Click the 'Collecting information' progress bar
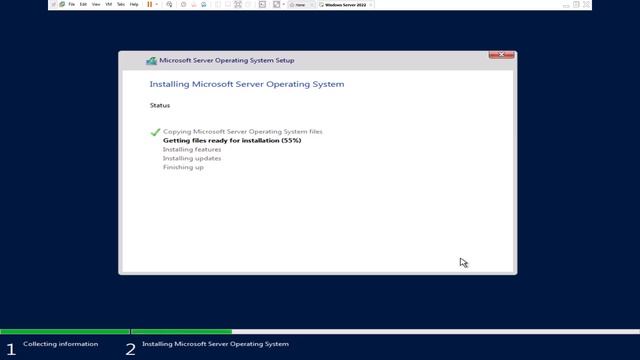 click(65, 331)
